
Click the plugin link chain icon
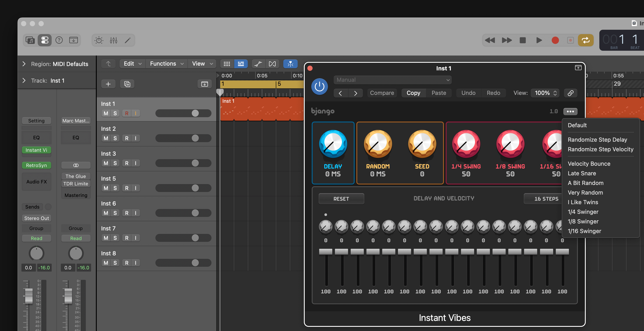(570, 93)
